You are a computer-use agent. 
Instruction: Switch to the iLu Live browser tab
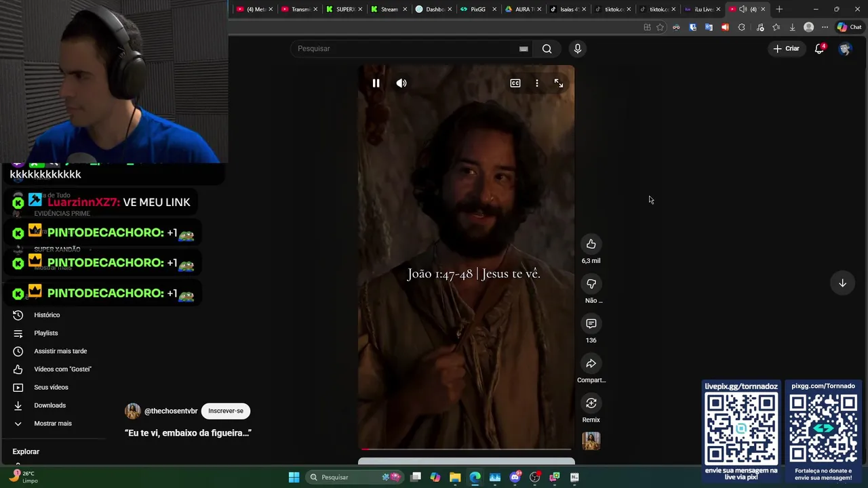tap(702, 9)
